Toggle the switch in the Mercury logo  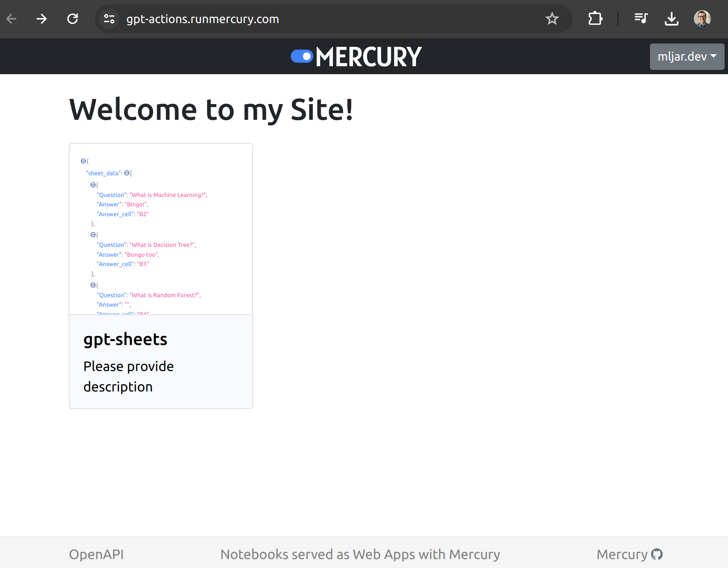(302, 56)
